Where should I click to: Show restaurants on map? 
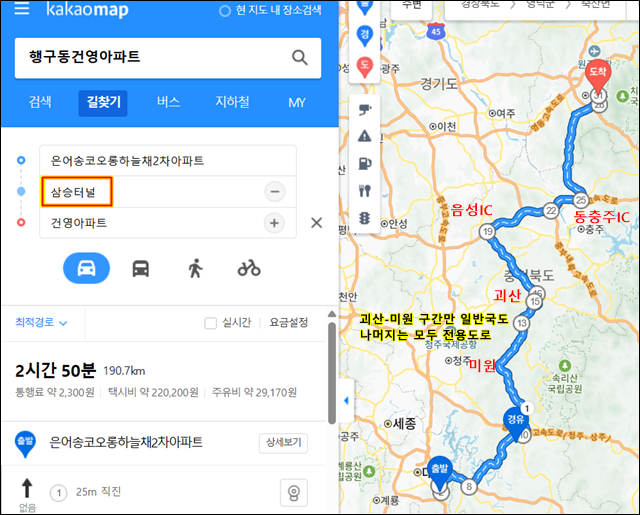(364, 191)
